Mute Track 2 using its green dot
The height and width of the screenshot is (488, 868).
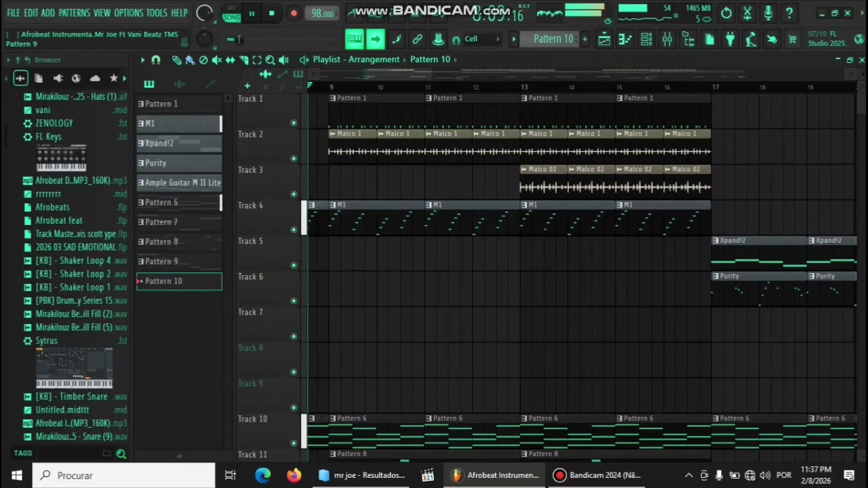(294, 159)
